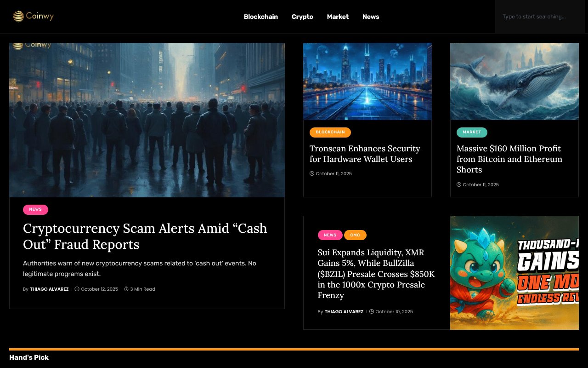Click the clock icon beside October 12, 2025
588x368 pixels.
pos(78,289)
